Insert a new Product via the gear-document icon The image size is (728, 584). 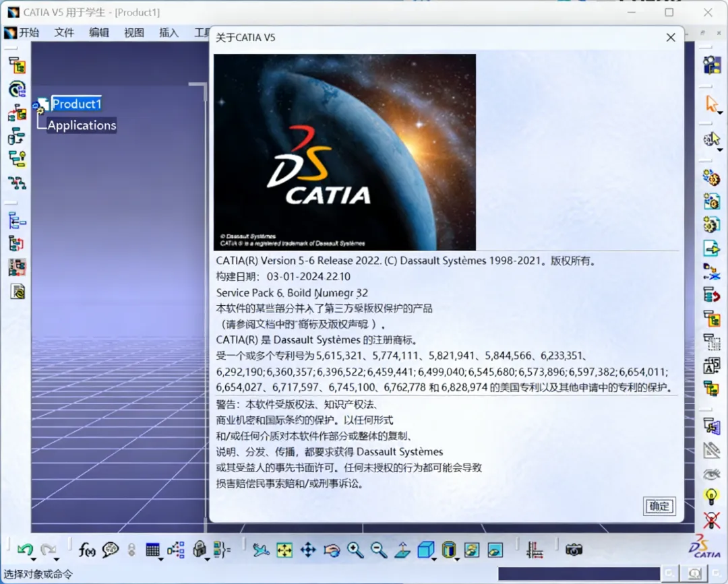click(x=711, y=201)
